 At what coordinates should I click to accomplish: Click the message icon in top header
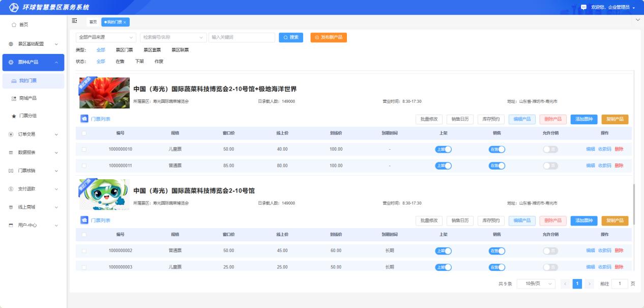coord(583,7)
